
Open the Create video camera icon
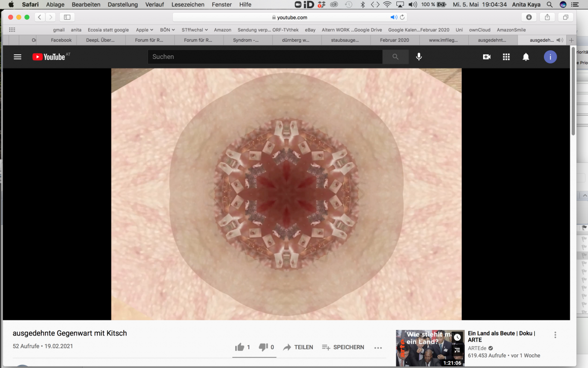(x=487, y=57)
